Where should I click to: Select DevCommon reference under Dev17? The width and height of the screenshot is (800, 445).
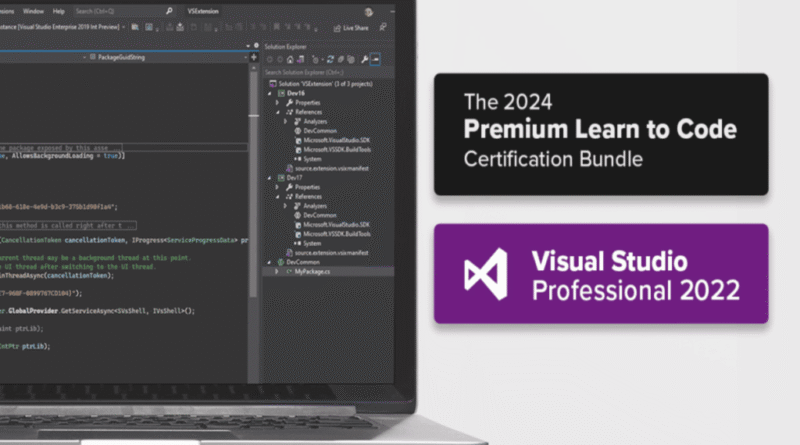point(320,215)
